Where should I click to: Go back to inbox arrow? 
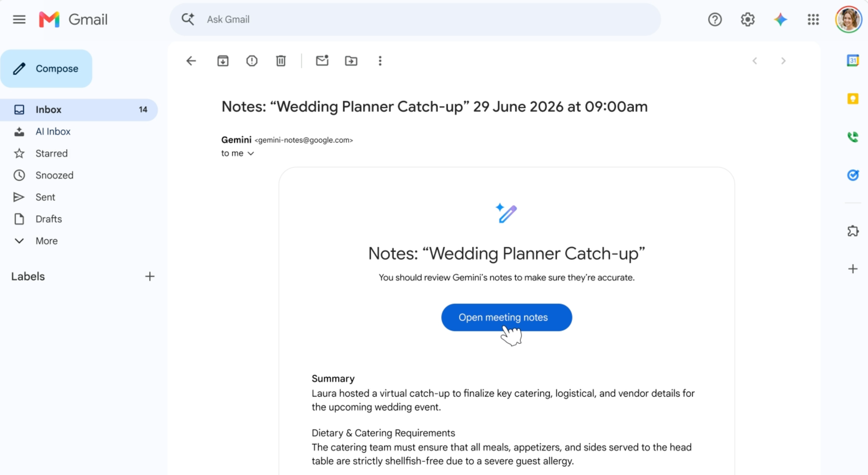tap(191, 61)
